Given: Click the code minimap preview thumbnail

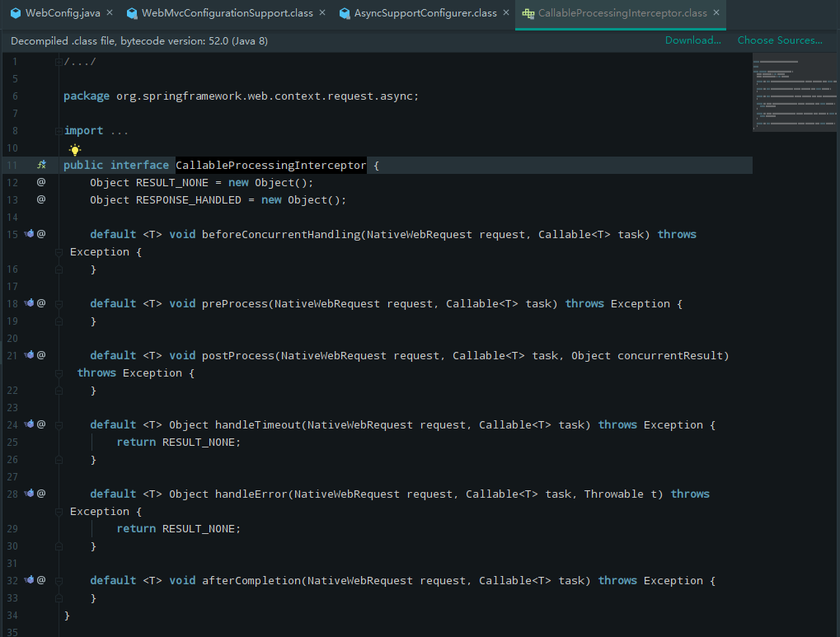Looking at the screenshot, I should [x=794, y=92].
